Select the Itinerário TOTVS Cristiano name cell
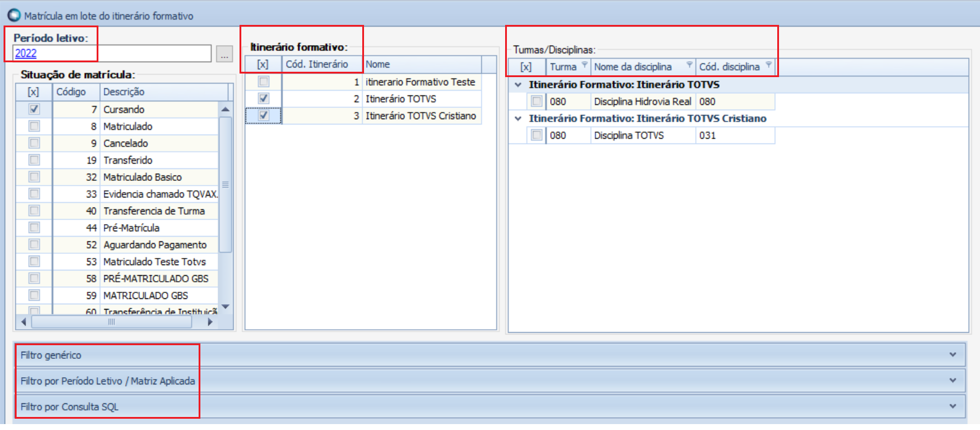Screen dimensions: 980x430 (421, 116)
